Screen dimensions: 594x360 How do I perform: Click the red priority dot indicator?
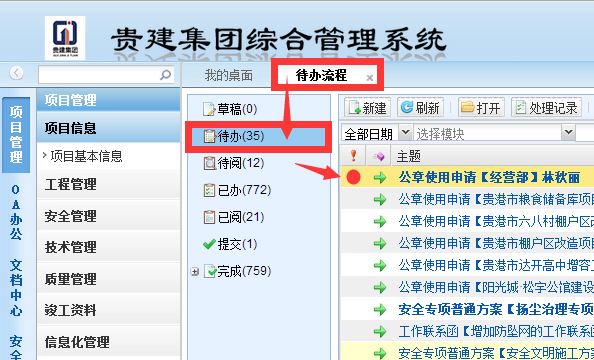(353, 177)
